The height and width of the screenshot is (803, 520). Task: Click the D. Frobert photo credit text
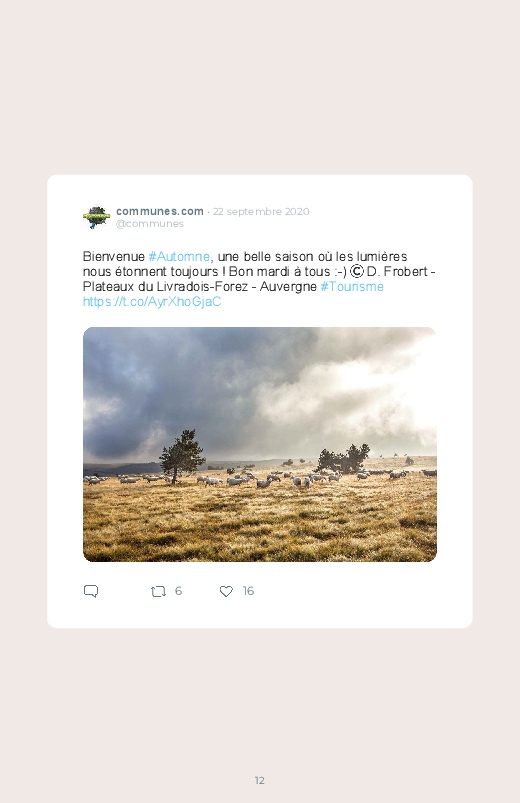click(x=397, y=271)
